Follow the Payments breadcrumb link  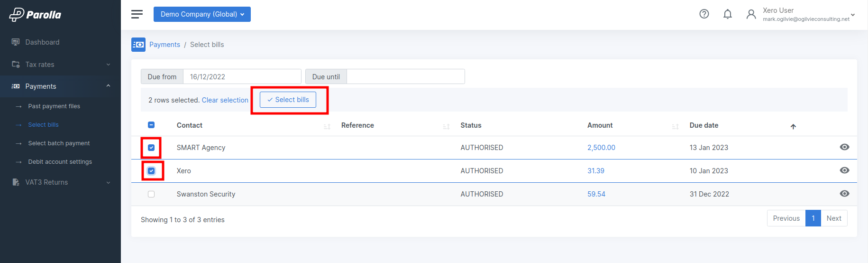coord(164,45)
